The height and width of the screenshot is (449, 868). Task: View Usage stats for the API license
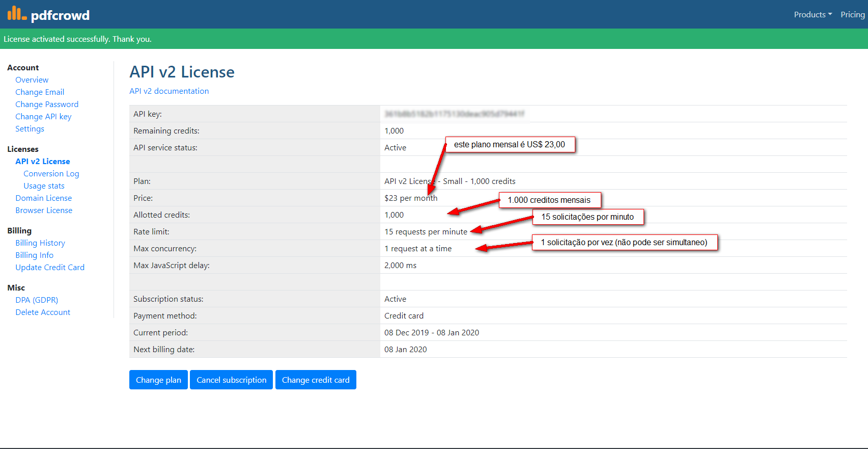point(44,186)
